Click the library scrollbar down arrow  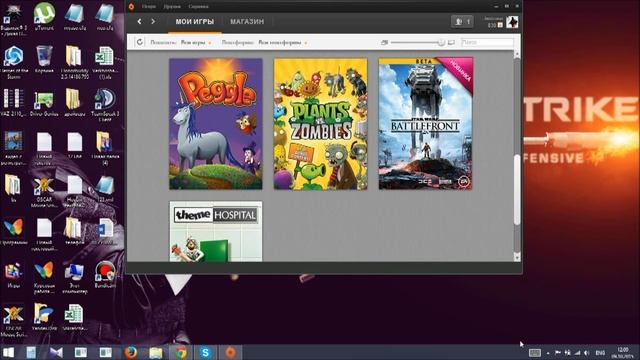pos(517,257)
